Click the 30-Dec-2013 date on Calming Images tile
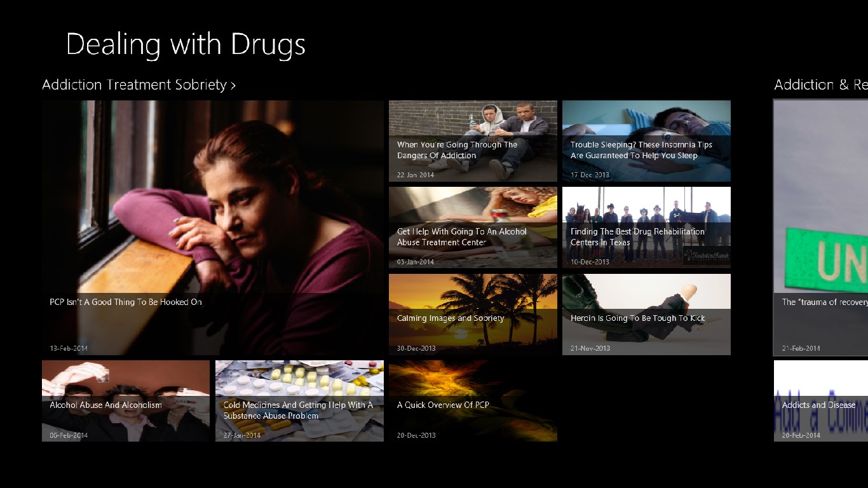 pyautogui.click(x=416, y=348)
